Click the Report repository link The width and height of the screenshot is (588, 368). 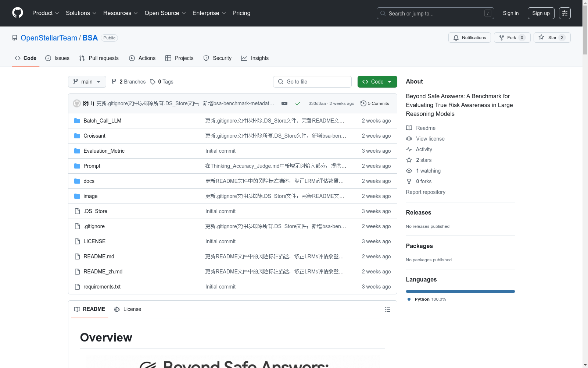pos(426,192)
